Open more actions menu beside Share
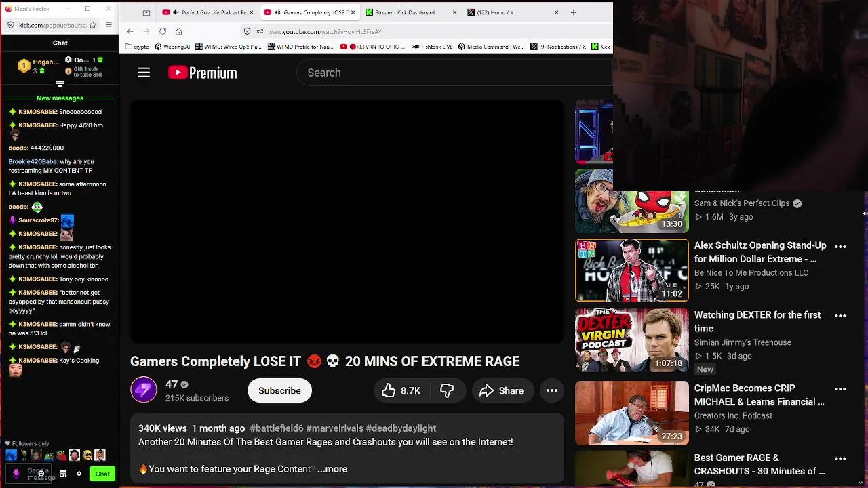Image resolution: width=868 pixels, height=488 pixels. (x=552, y=390)
